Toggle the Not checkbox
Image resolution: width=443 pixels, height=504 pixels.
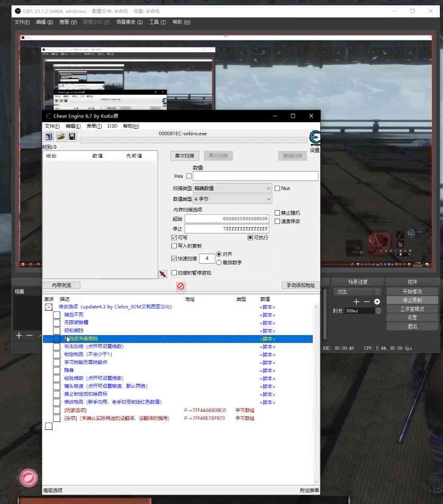click(x=277, y=188)
